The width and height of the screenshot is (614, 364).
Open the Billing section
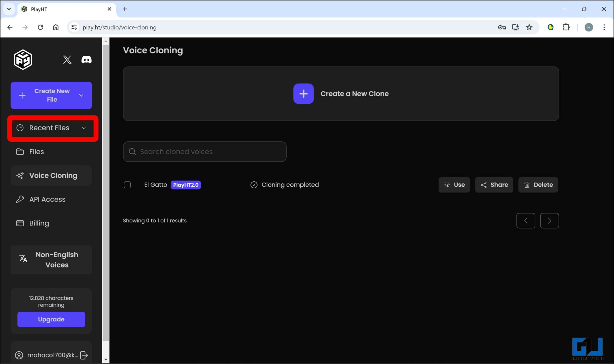39,223
